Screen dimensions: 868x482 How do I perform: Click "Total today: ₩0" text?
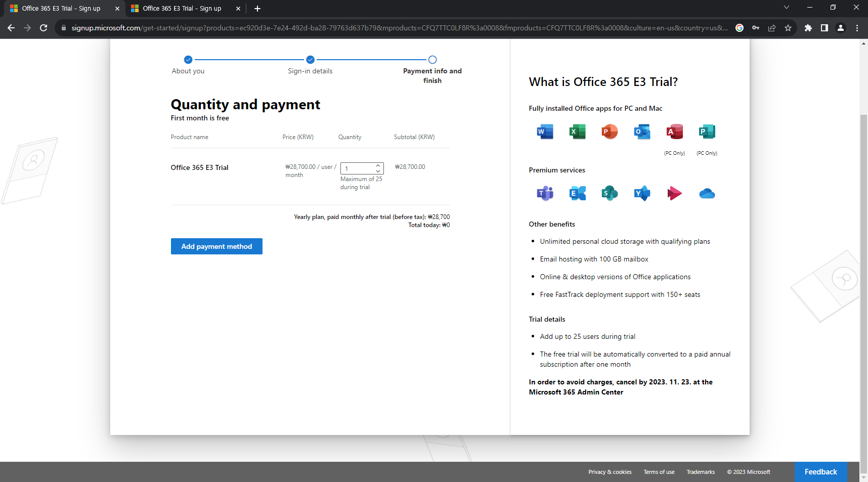(429, 225)
